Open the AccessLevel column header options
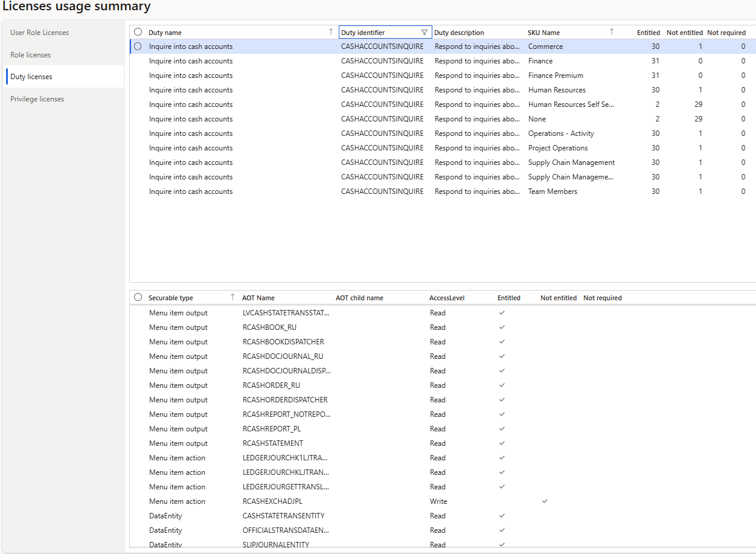 coord(446,298)
